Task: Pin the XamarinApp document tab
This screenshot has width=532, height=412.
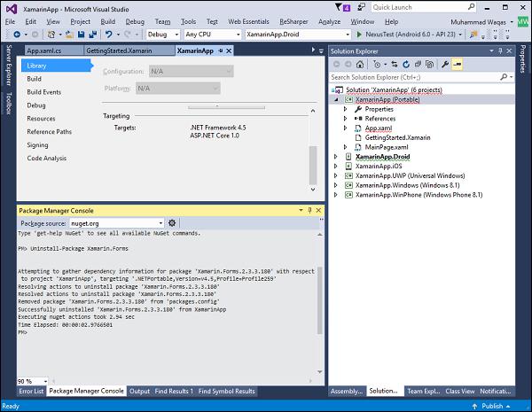Action: click(221, 51)
